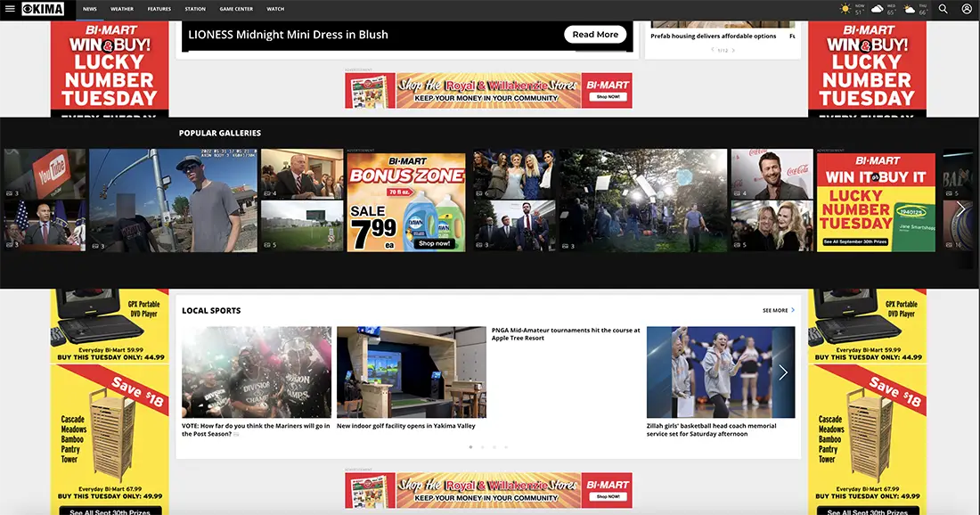Open the Weather menu item

122,10
